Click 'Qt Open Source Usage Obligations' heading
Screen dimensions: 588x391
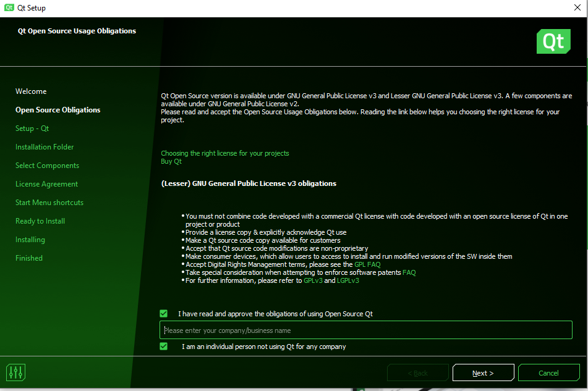(77, 31)
